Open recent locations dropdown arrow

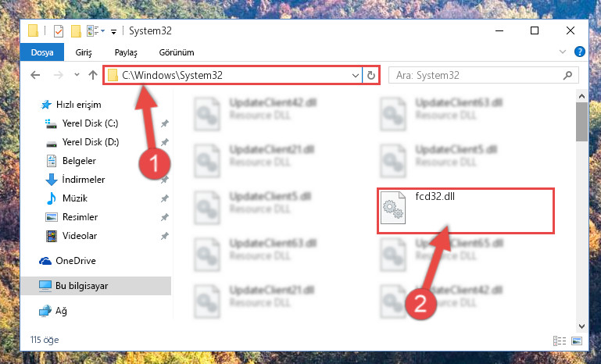point(77,75)
